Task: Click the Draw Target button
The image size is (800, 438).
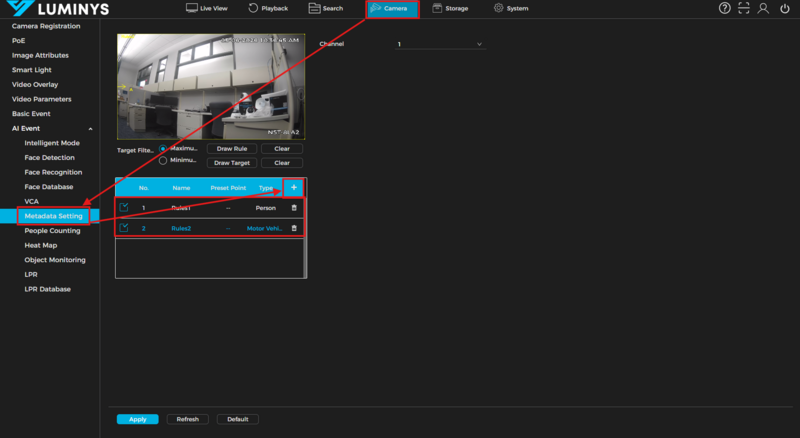Action: point(232,163)
